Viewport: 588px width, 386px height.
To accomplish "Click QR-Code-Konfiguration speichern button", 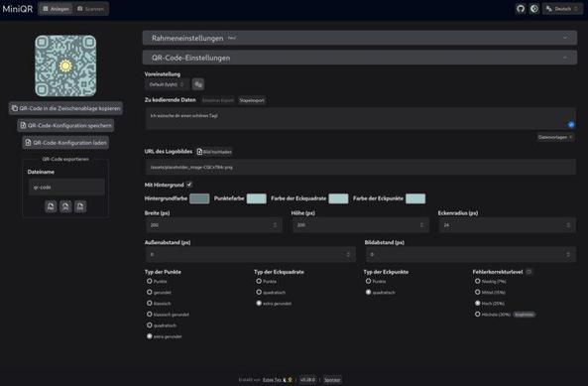I will click(x=65, y=125).
